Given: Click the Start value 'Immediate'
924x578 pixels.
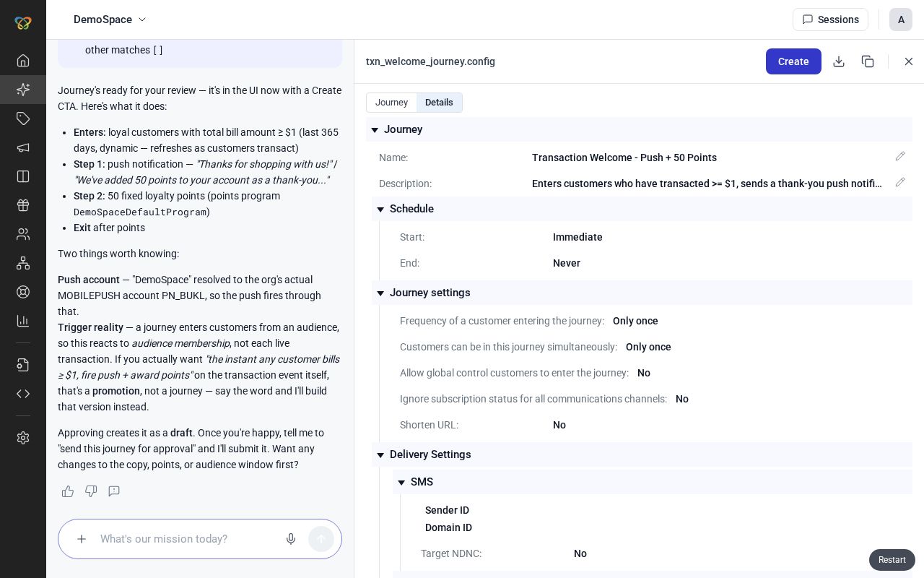Looking at the screenshot, I should coord(577,237).
